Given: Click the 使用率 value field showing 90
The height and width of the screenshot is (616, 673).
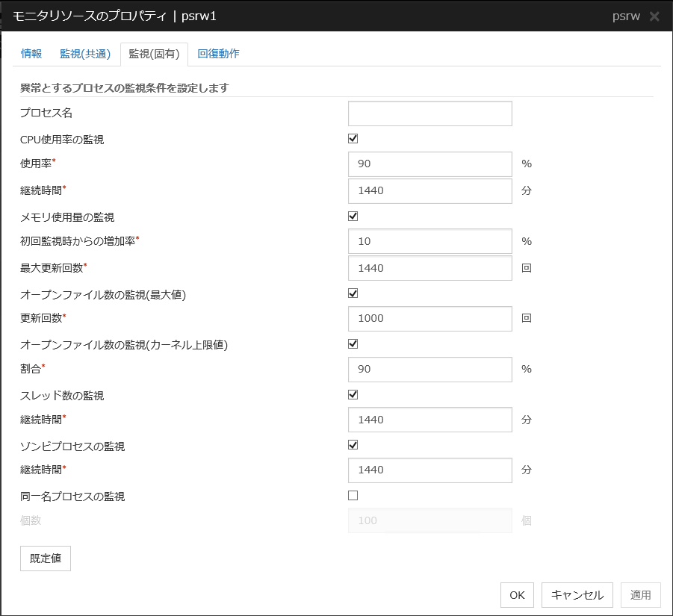Looking at the screenshot, I should tap(429, 164).
